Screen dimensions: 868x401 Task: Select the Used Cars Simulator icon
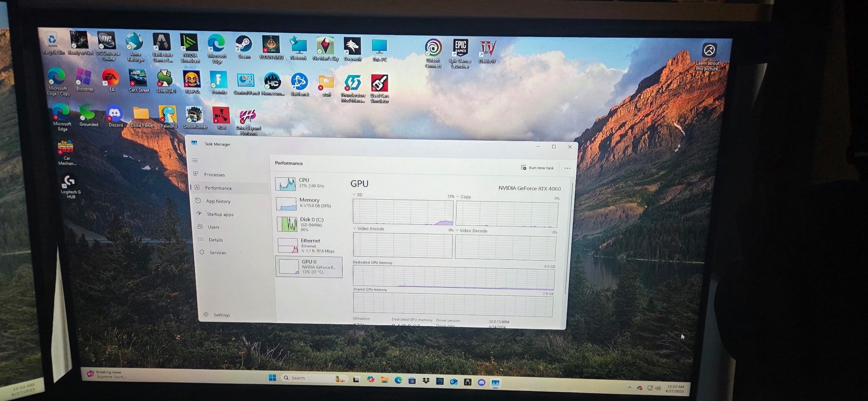point(380,89)
